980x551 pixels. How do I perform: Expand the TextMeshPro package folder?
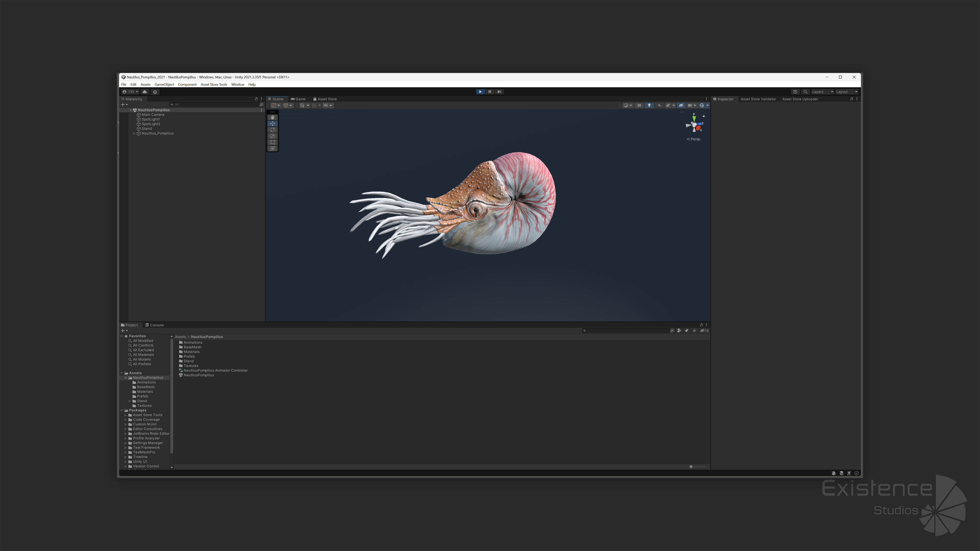click(x=126, y=453)
